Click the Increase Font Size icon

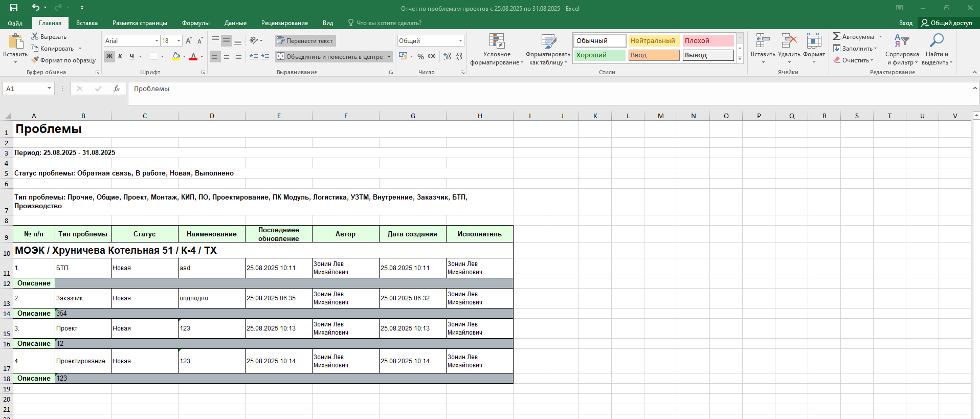click(x=189, y=41)
